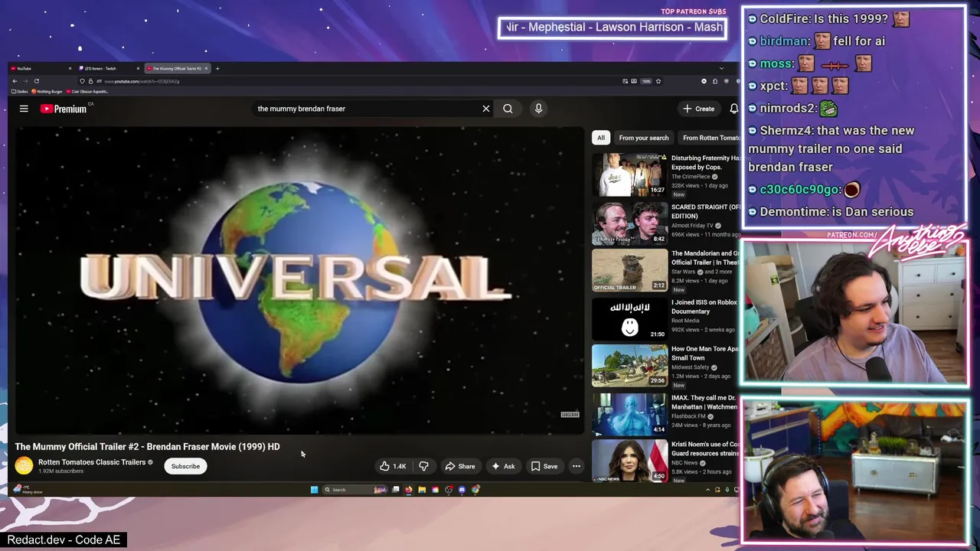The image size is (980, 551).
Task: Open Discord from the taskbar
Action: [462, 490]
